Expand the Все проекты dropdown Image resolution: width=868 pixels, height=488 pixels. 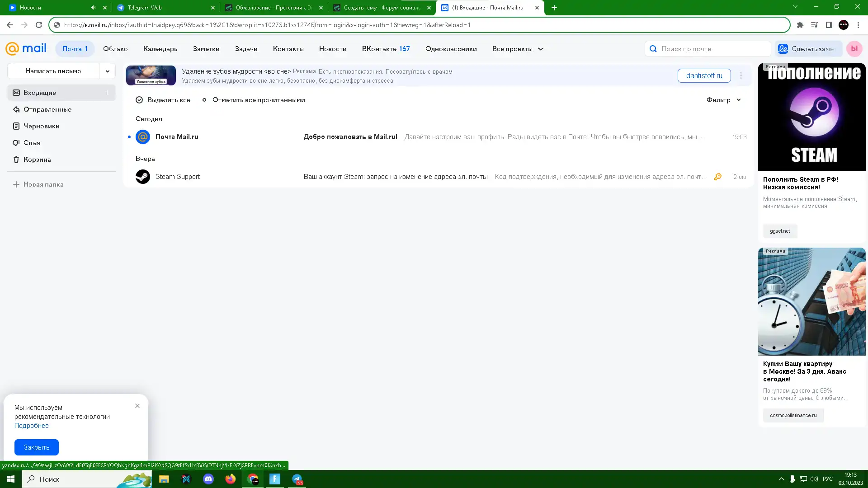(518, 49)
